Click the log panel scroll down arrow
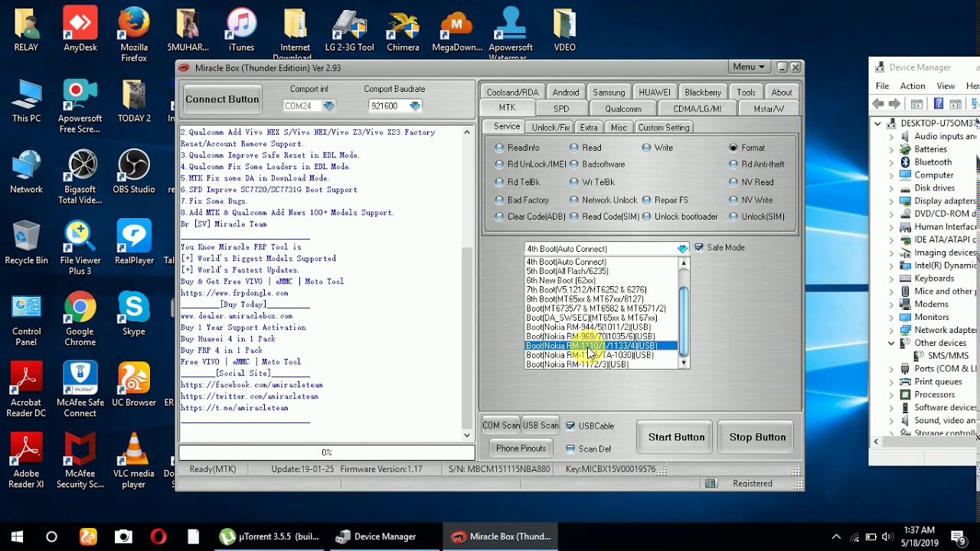The height and width of the screenshot is (551, 980). (467, 435)
